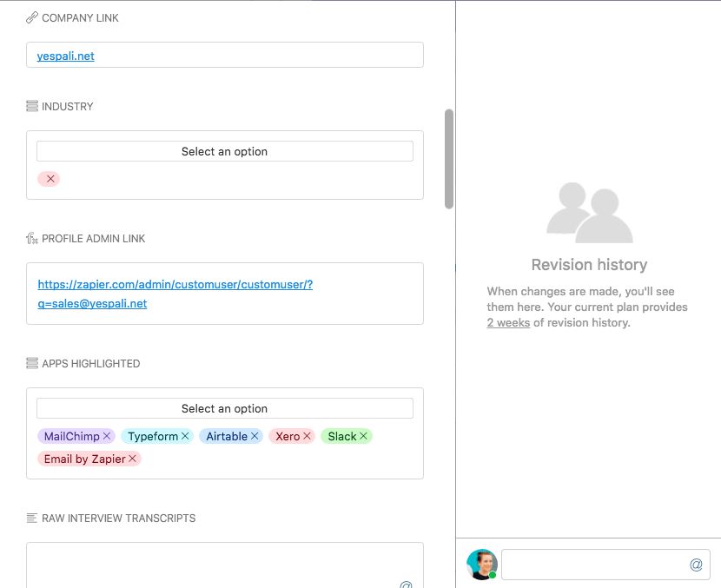Click the Profile Admin Link formula icon
Image resolution: width=721 pixels, height=588 pixels.
click(32, 239)
